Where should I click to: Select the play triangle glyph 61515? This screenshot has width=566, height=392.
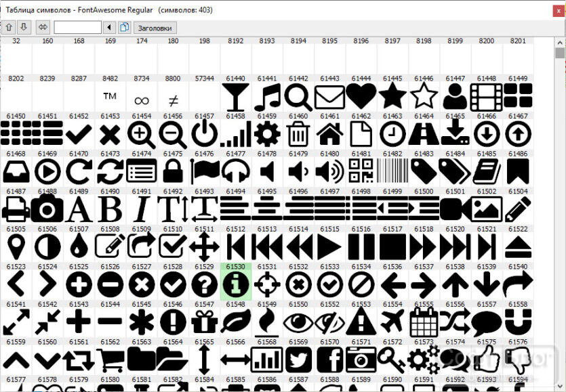pyautogui.click(x=329, y=247)
